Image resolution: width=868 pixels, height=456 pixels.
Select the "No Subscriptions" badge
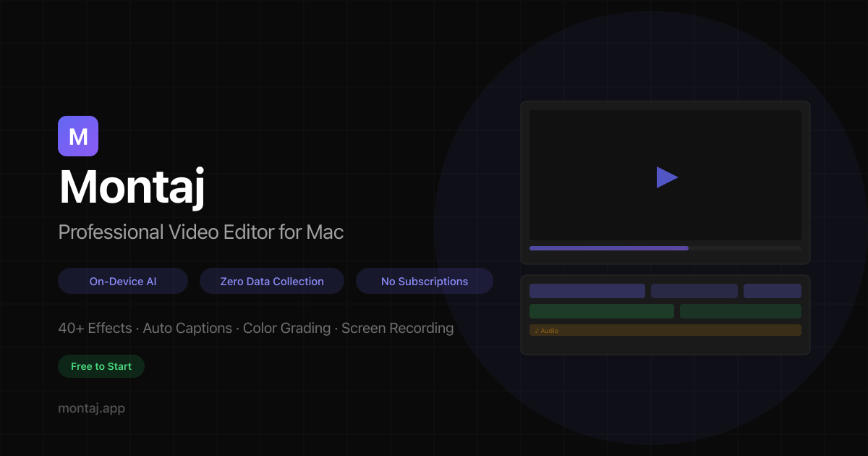pyautogui.click(x=424, y=281)
